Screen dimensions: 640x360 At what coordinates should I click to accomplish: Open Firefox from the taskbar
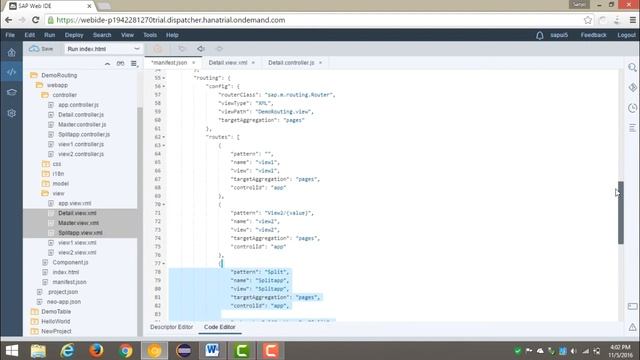96,351
